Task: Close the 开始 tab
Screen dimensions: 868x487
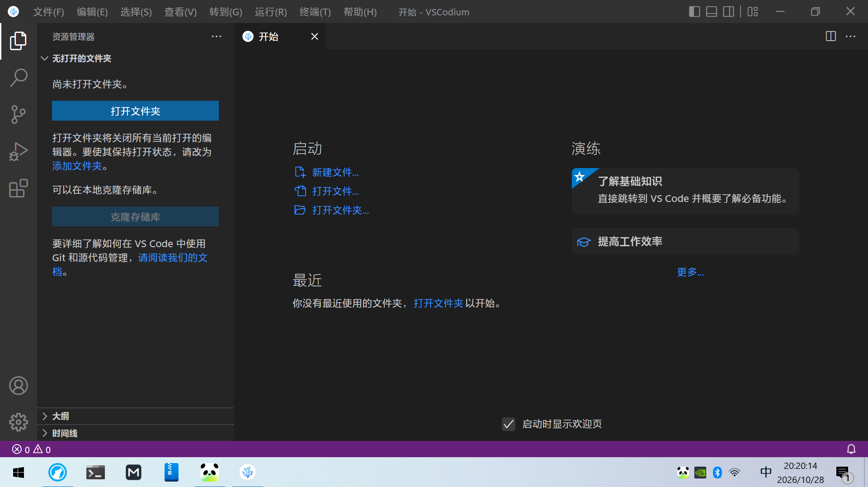Action: (x=315, y=36)
